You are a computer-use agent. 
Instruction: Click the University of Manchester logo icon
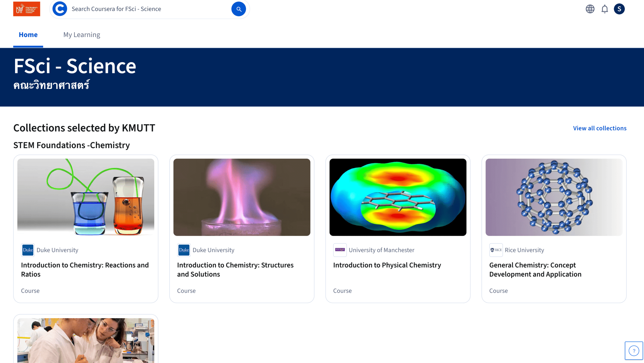click(x=340, y=250)
